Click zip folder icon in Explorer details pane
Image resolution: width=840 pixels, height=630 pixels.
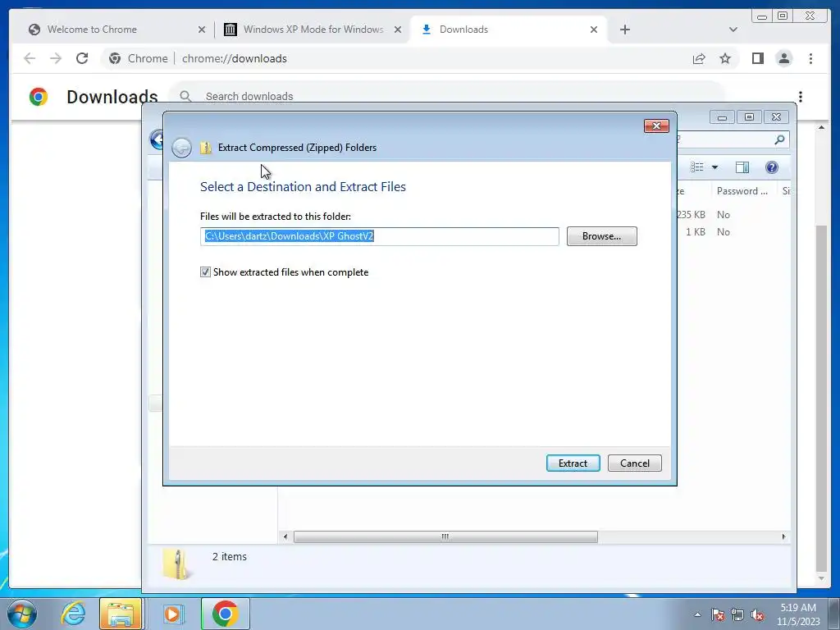(176, 564)
